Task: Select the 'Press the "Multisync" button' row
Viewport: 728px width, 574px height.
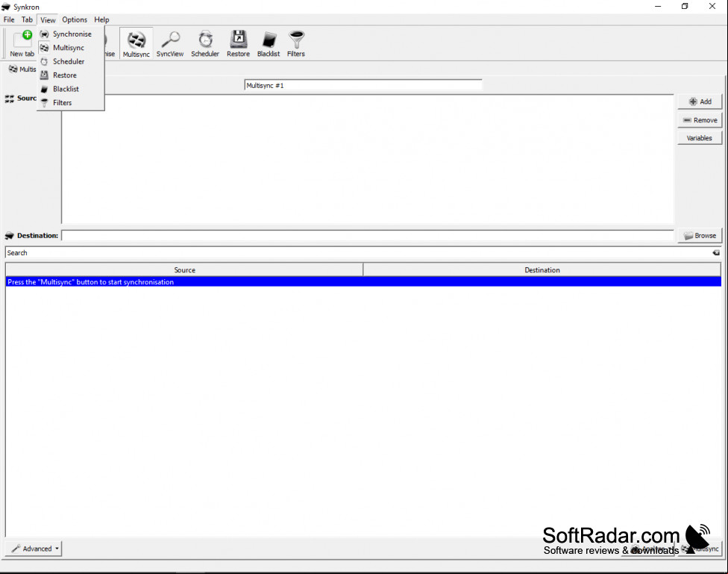Action: (363, 282)
